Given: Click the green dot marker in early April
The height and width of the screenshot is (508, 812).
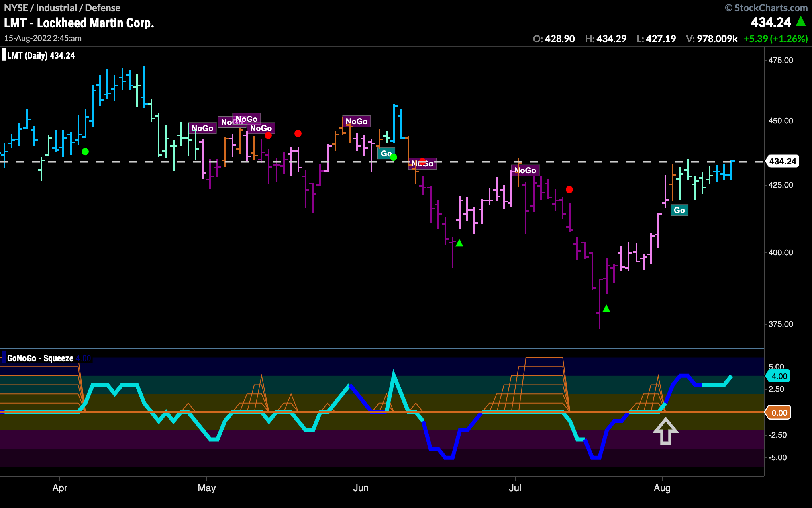Looking at the screenshot, I should [85, 152].
